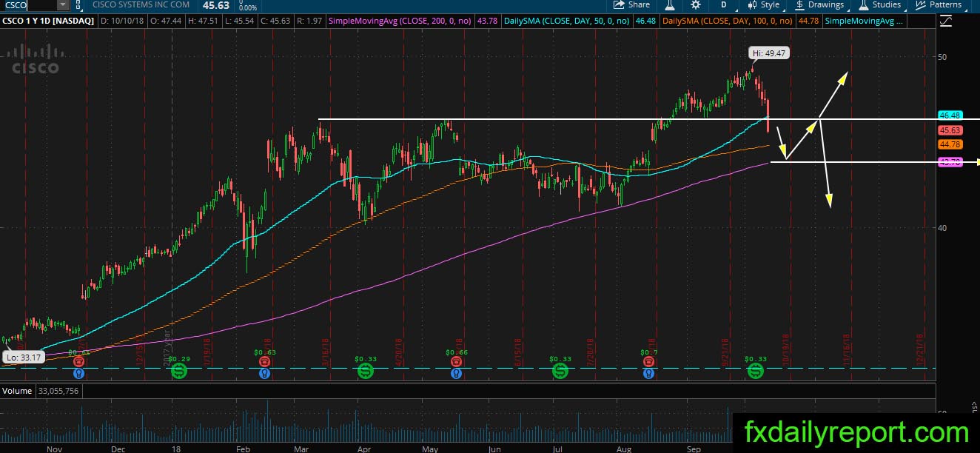Click the orange 44.78 price axis label
This screenshot has width=980, height=453.
[950, 144]
